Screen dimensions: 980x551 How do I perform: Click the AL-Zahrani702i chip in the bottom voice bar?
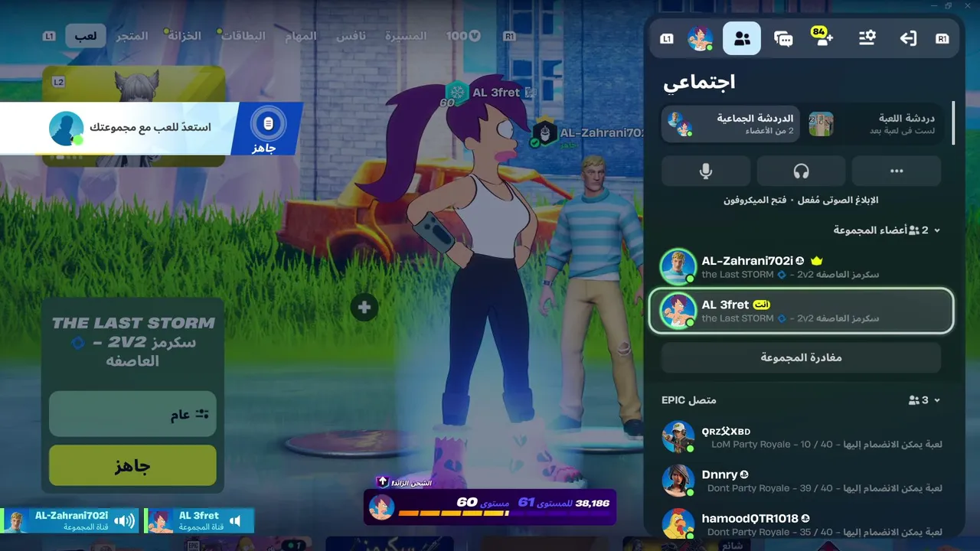coord(70,520)
